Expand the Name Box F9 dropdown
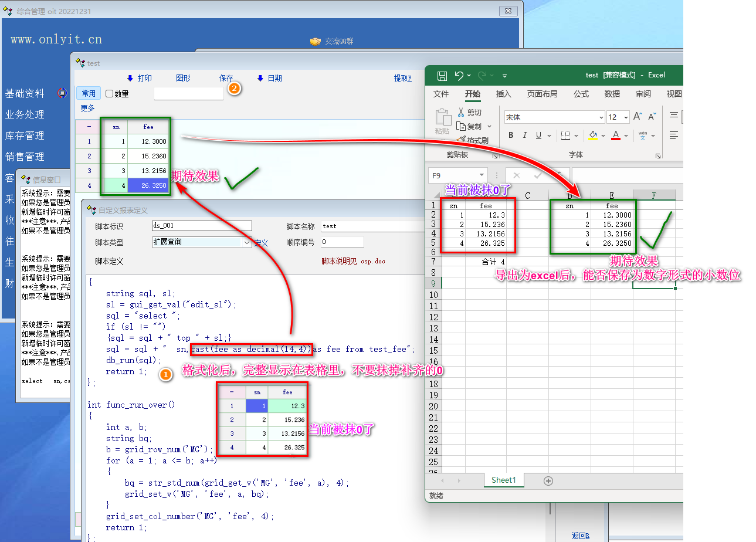The height and width of the screenshot is (542, 756). coord(482,175)
